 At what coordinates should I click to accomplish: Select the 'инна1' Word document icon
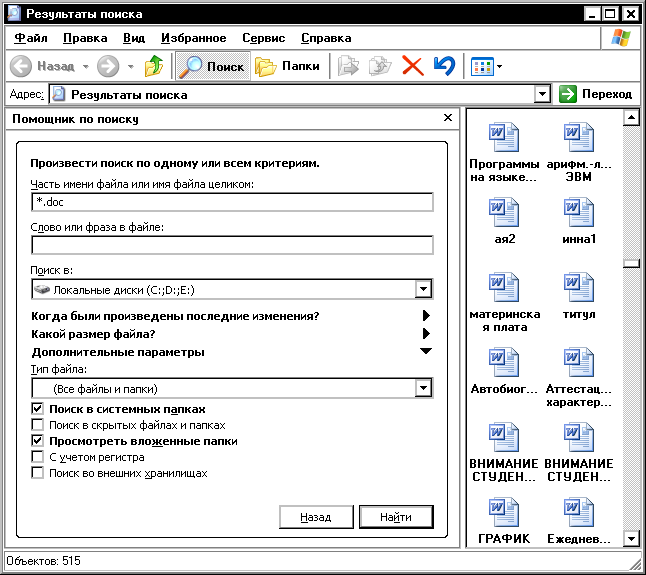(x=579, y=212)
